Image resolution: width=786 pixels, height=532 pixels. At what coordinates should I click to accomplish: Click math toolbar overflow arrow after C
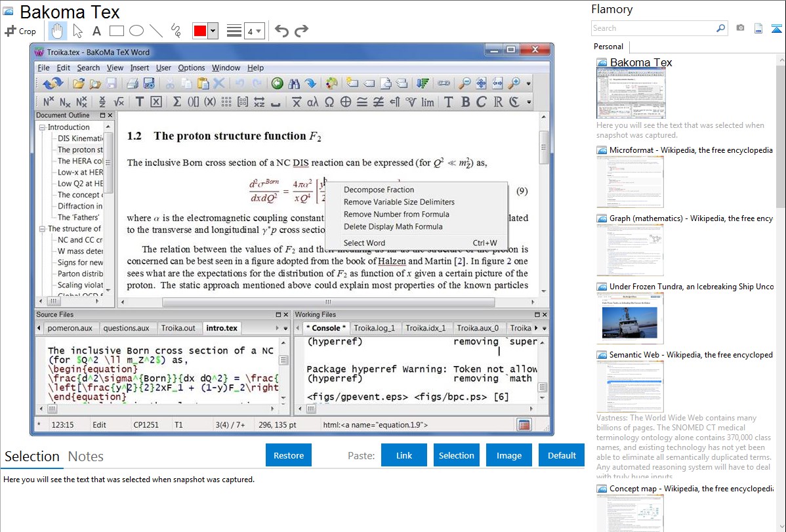pos(529,102)
